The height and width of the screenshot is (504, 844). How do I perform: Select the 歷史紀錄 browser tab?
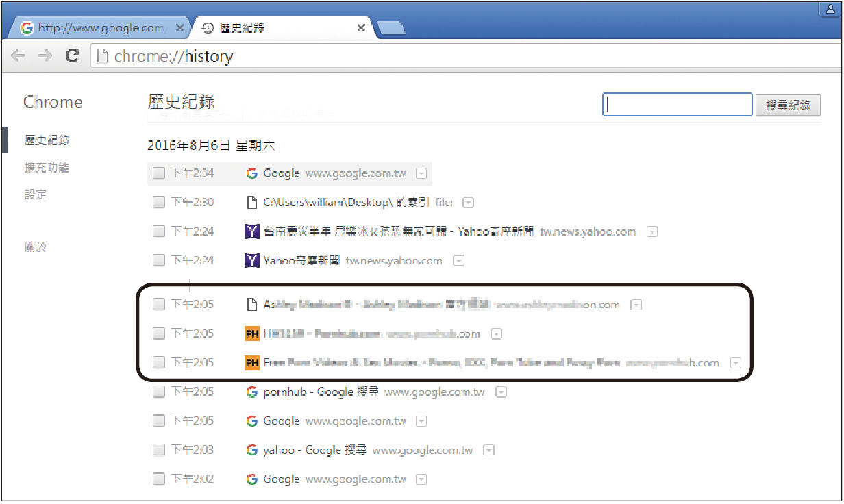[284, 28]
